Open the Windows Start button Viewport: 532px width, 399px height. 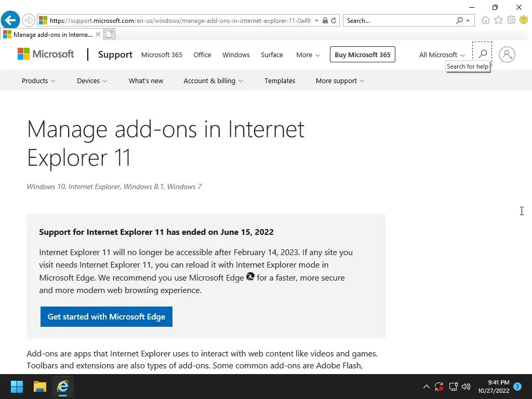(17, 387)
